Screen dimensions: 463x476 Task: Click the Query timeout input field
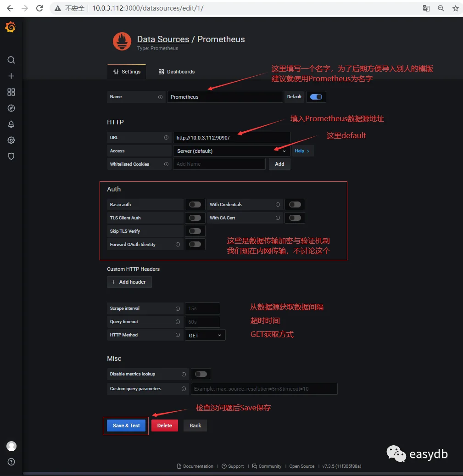click(202, 322)
